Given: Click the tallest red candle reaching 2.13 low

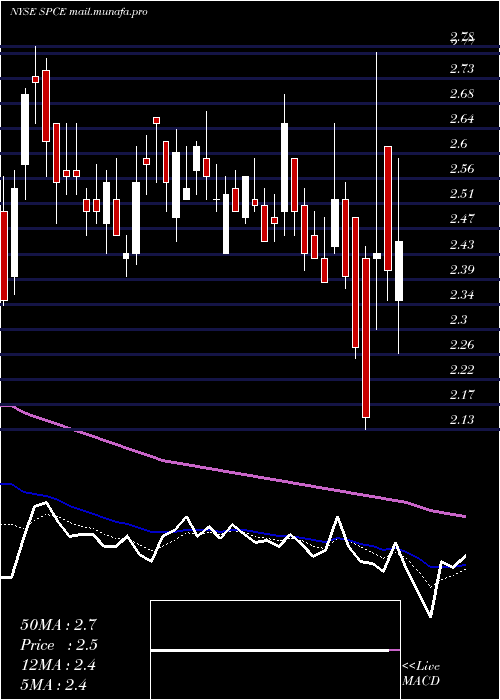Looking at the screenshot, I should point(366,338).
